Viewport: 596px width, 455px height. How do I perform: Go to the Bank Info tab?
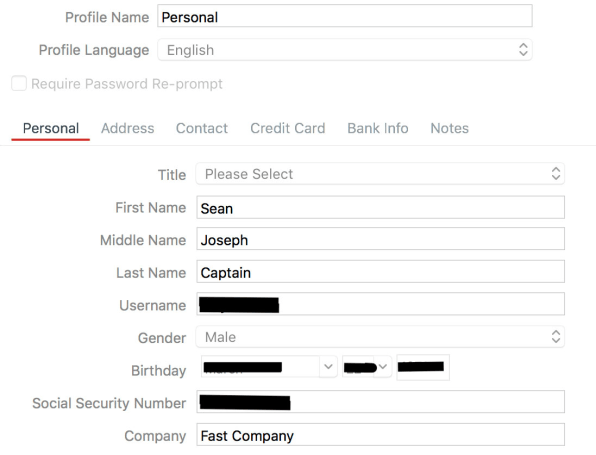point(378,128)
